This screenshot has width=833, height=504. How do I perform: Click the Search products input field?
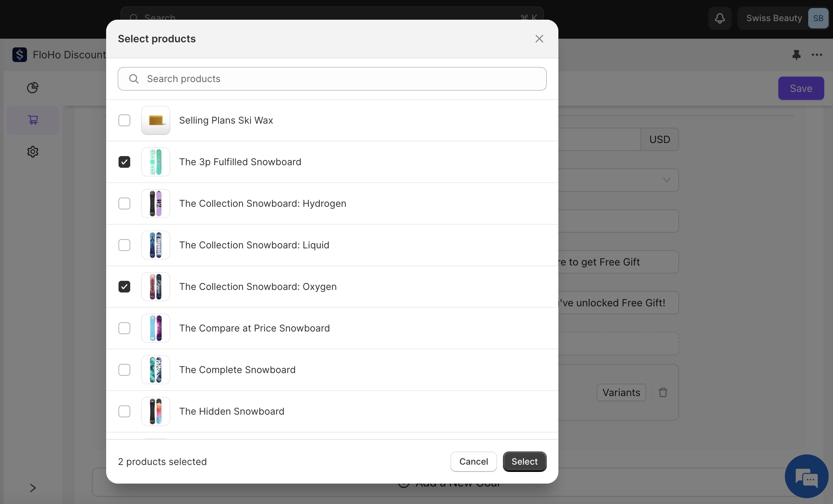click(332, 79)
